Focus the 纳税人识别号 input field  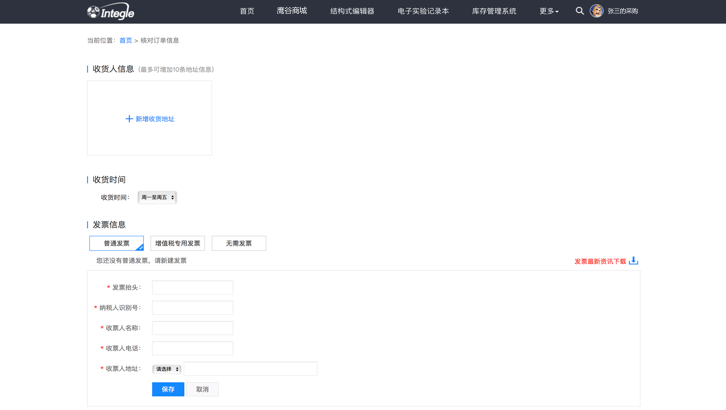pyautogui.click(x=192, y=308)
